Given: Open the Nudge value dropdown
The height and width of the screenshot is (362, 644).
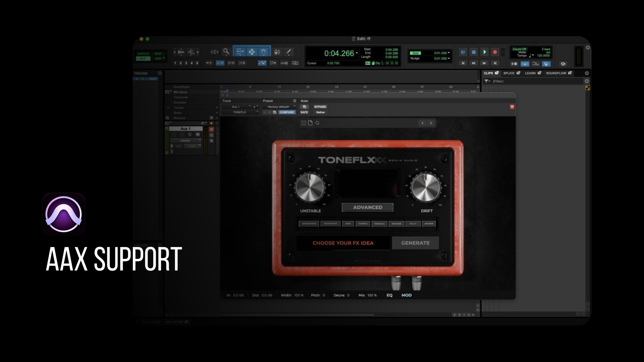Looking at the screenshot, I should click(449, 58).
